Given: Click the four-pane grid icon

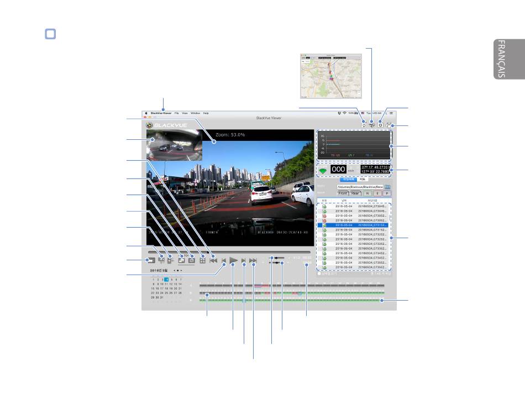Looking at the screenshot, I should pyautogui.click(x=202, y=260).
